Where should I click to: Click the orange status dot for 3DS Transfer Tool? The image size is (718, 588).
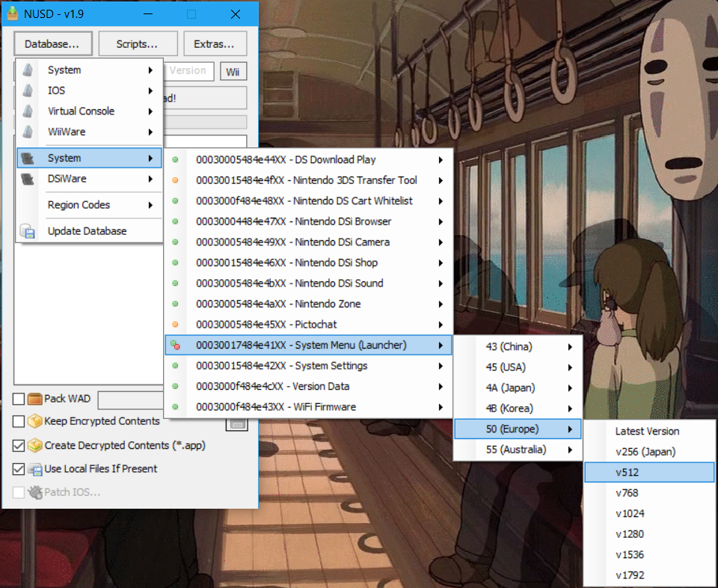(x=175, y=180)
